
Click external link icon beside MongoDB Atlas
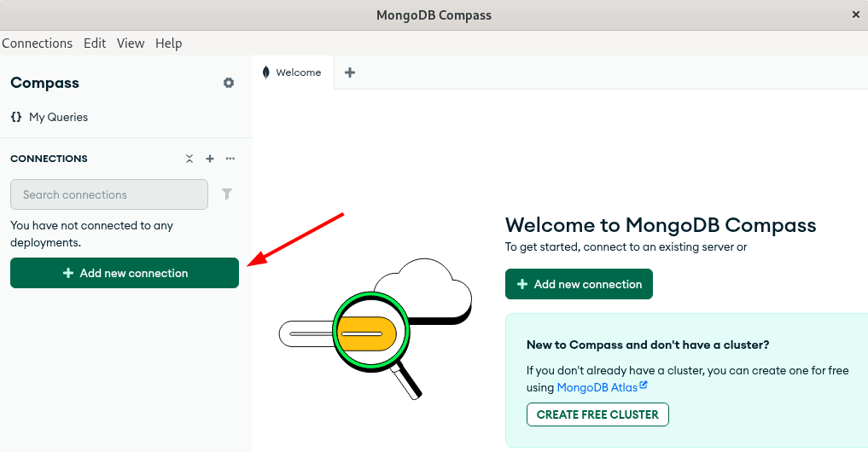(644, 386)
